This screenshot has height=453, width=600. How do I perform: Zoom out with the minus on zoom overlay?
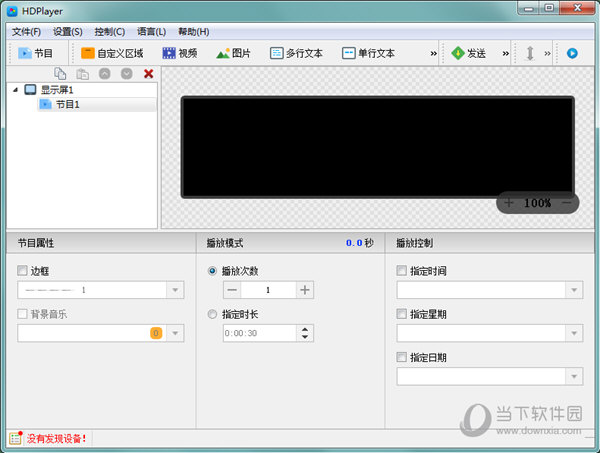[567, 202]
